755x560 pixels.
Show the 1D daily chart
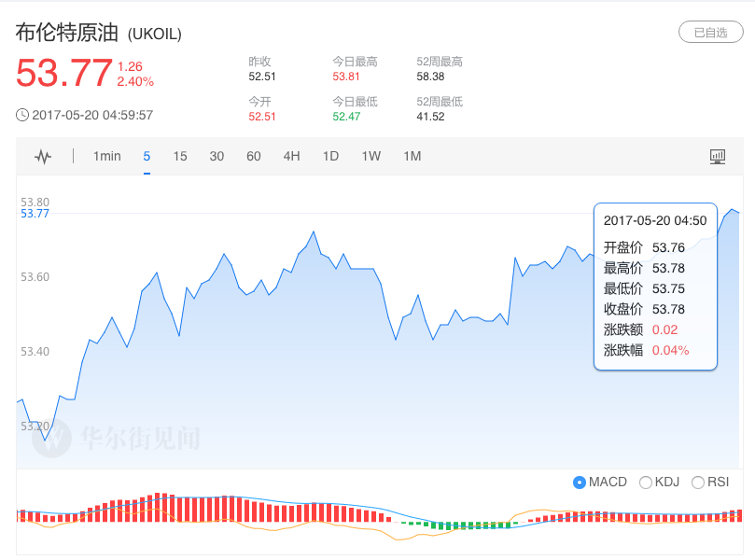330,157
